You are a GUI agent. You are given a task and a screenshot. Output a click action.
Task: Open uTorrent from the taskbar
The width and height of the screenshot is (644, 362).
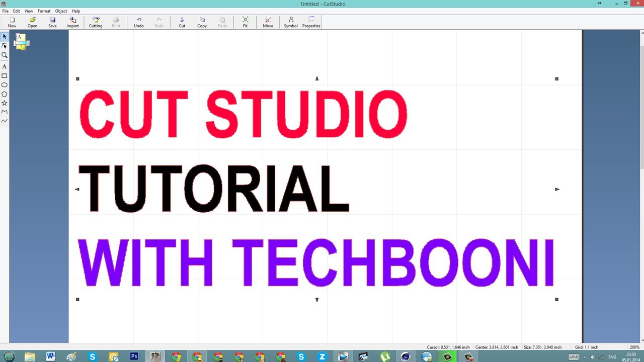pos(385,356)
